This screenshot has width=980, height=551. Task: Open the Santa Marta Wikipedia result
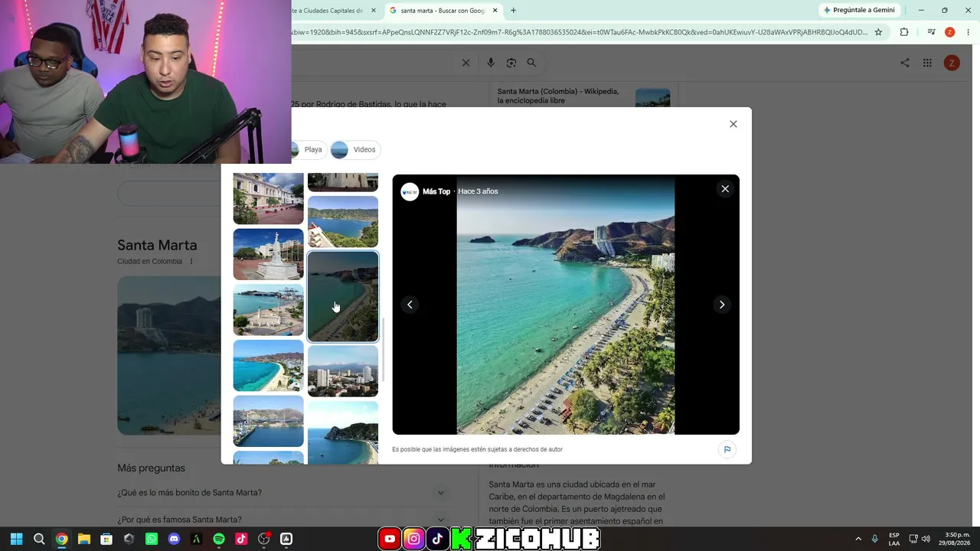pyautogui.click(x=558, y=96)
